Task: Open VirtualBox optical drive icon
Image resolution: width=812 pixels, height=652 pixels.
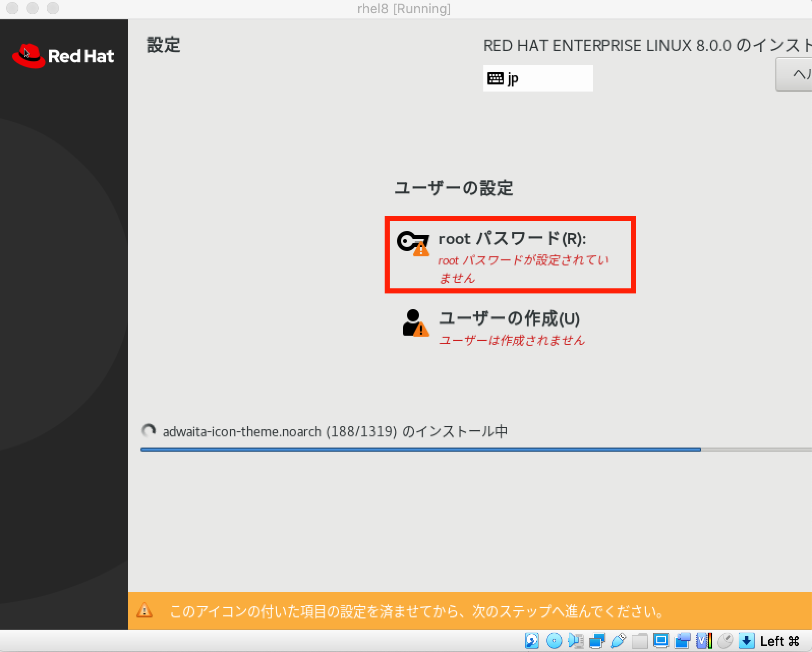Action: pyautogui.click(x=554, y=641)
